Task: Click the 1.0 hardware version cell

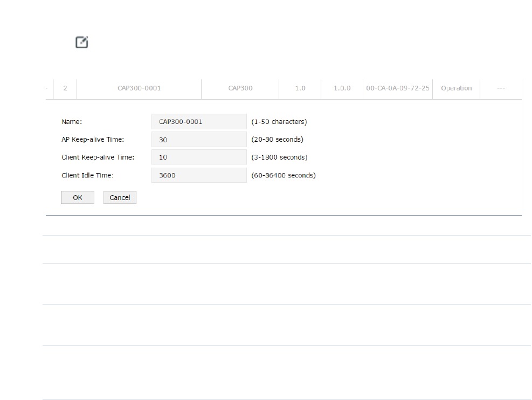Action: 300,88
